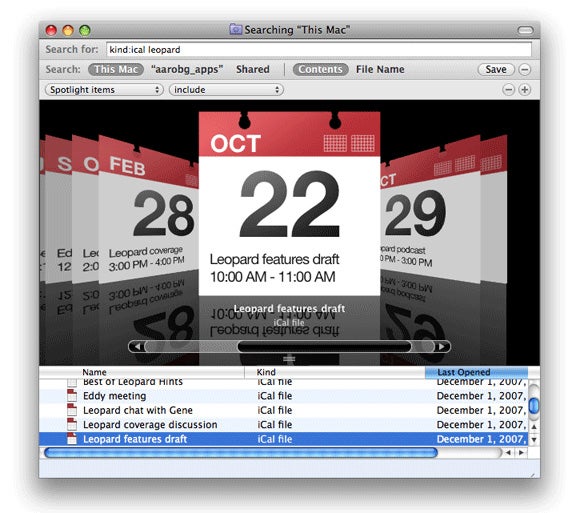
Task: Click the list vertical scroll up arrow
Action: pos(534,427)
